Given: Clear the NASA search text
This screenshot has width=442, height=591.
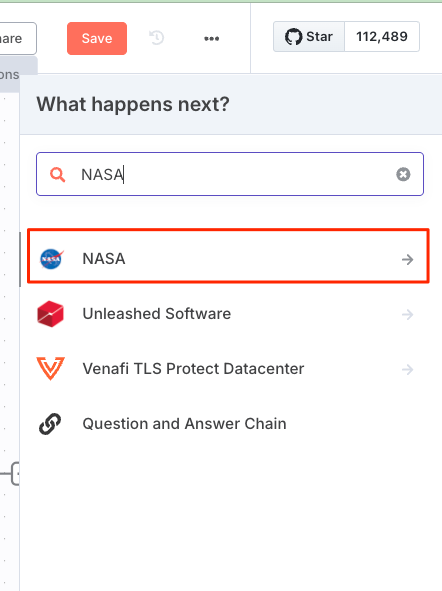Looking at the screenshot, I should [403, 174].
